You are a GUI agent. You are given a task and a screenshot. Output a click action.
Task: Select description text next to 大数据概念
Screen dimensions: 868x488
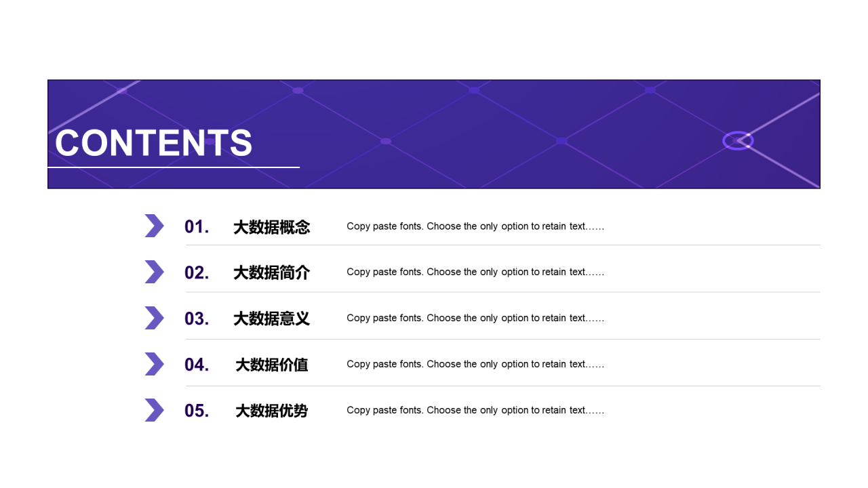(475, 226)
